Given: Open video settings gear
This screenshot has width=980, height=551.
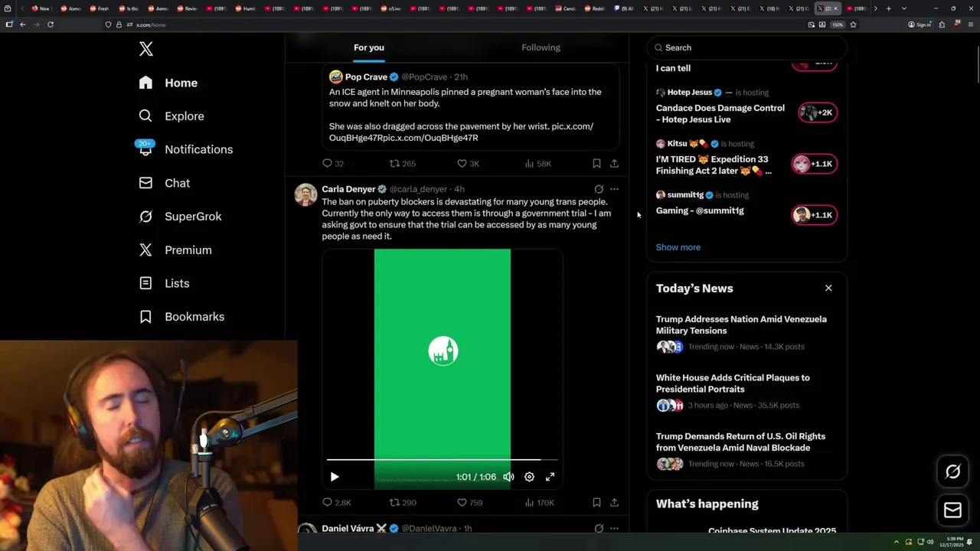Looking at the screenshot, I should click(x=529, y=477).
